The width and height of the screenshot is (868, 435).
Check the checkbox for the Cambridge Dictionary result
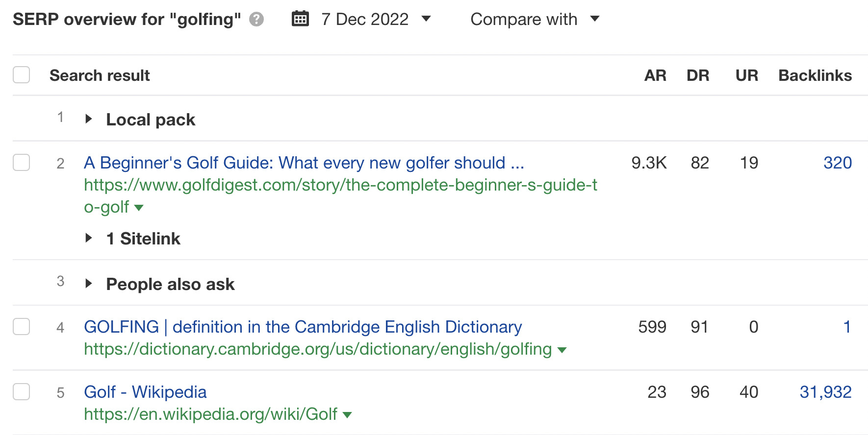[x=22, y=327]
